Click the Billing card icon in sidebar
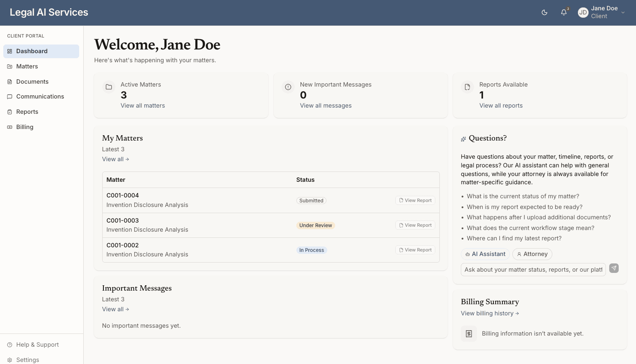This screenshot has height=364, width=636. pos(9,127)
